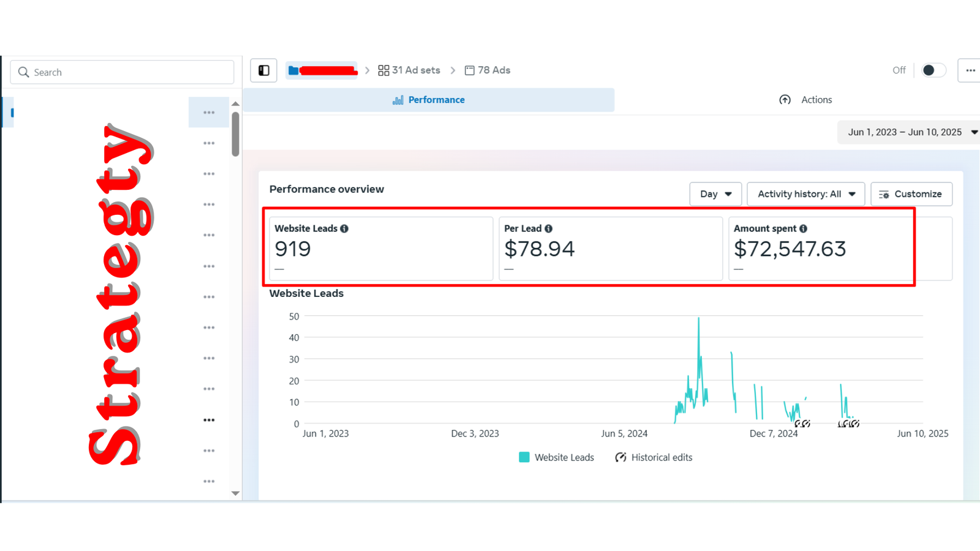Toggle the Website Leads legend swatch

click(524, 457)
